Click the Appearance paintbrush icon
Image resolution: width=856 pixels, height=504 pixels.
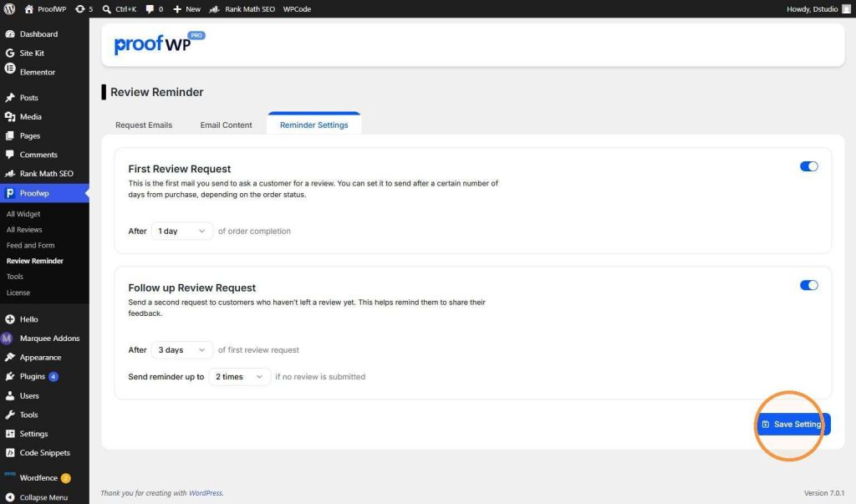coord(10,358)
